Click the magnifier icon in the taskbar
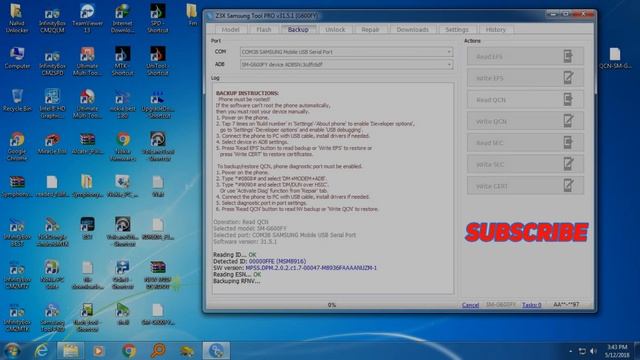Viewport: 640px width, 360px height. coord(158,351)
